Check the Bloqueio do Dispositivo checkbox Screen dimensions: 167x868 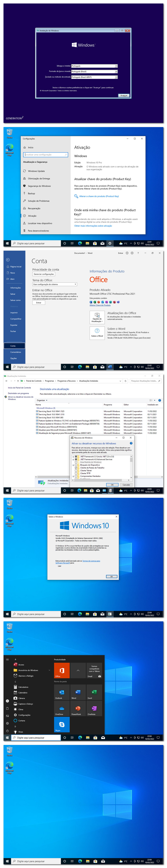tap(76, 465)
